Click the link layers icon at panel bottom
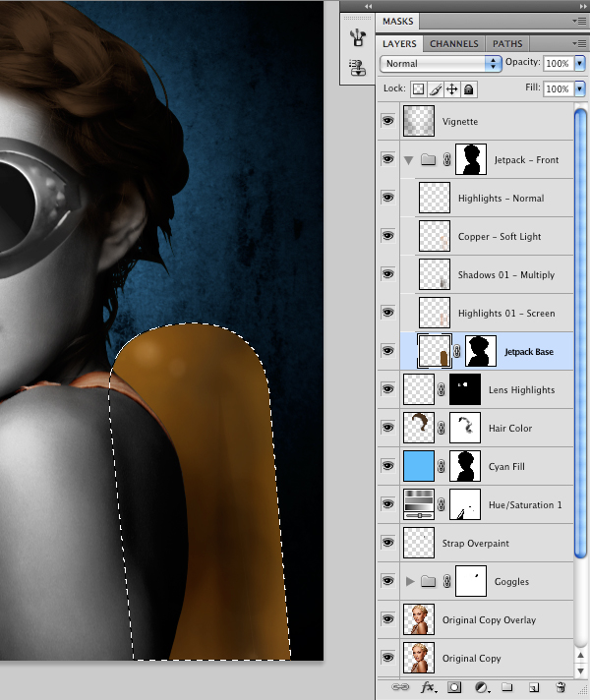Image resolution: width=590 pixels, height=700 pixels. tap(400, 687)
